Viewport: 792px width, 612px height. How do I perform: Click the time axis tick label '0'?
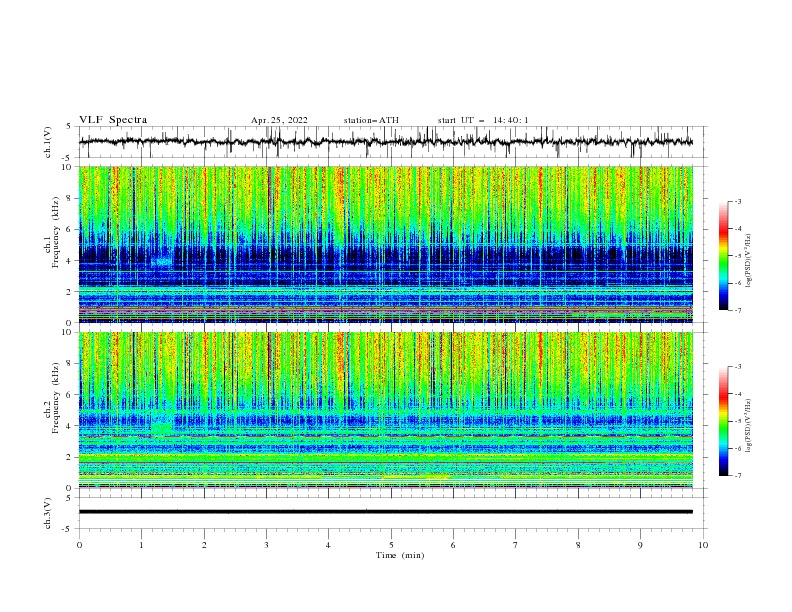point(79,545)
